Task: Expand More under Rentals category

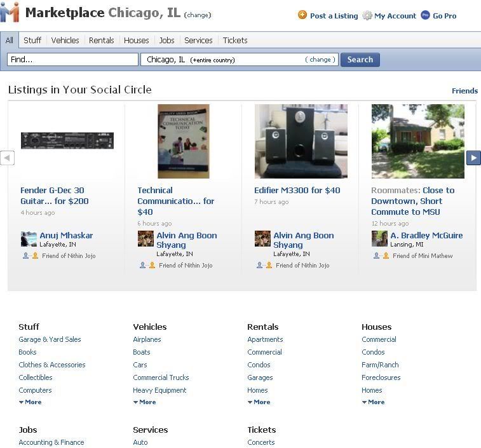Action: pos(259,402)
